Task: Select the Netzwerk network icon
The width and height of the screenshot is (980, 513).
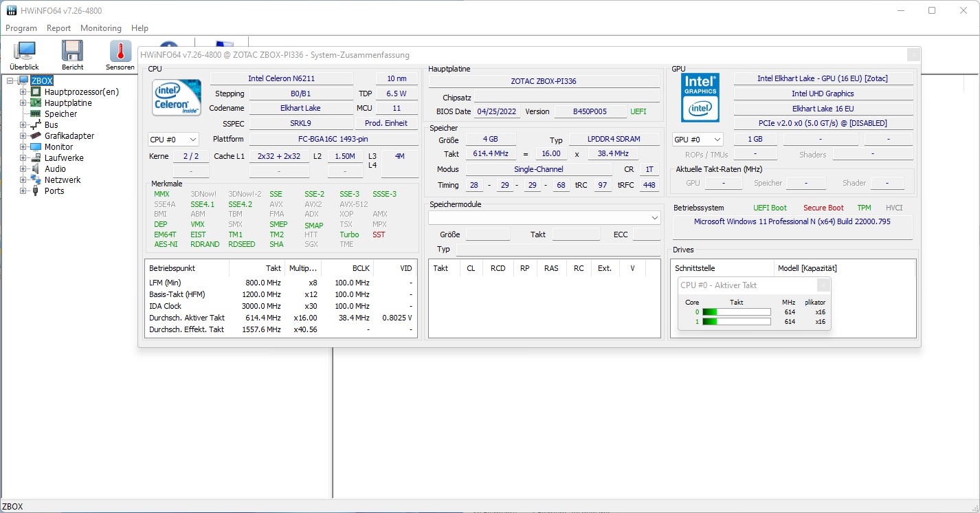Action: point(36,180)
